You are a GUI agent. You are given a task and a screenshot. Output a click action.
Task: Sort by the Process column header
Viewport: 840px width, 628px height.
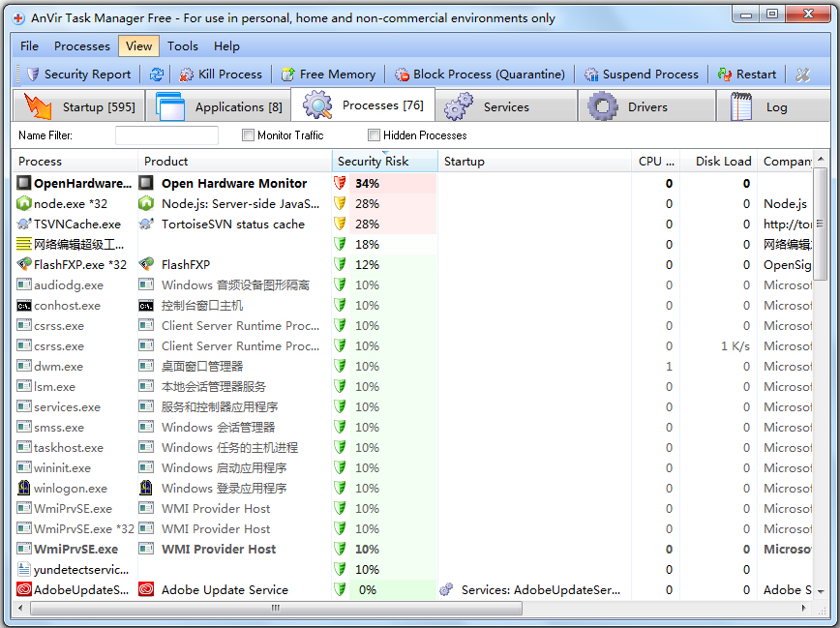pos(75,162)
